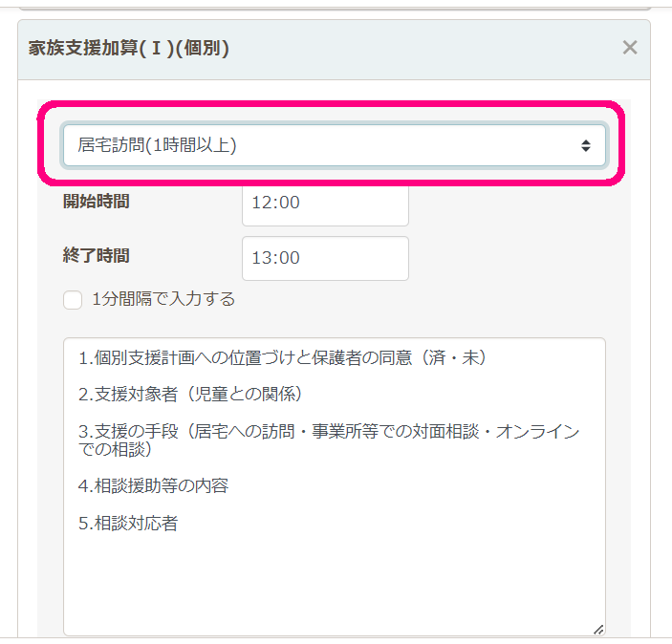Enable the 1分間隔で入力する checkbox
This screenshot has height=644, width=672.
(x=73, y=300)
